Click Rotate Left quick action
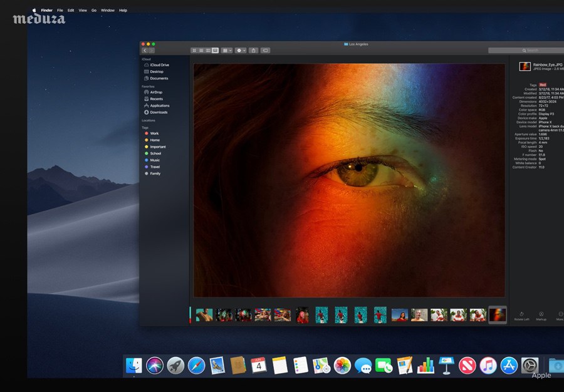 [521, 316]
